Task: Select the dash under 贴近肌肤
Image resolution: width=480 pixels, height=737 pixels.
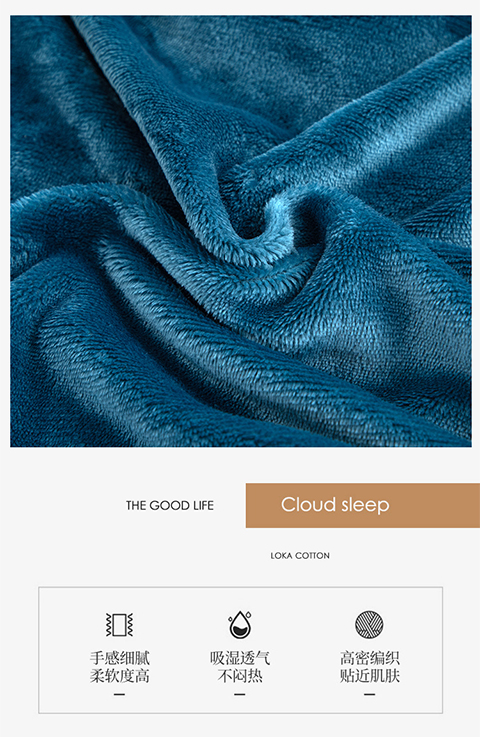Action: point(370,694)
